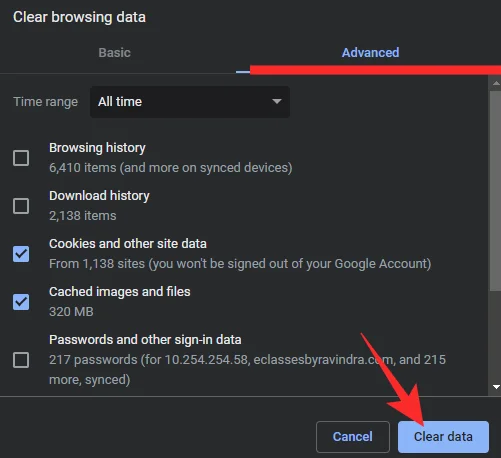Uncheck Cookies and other site data

pyautogui.click(x=21, y=254)
